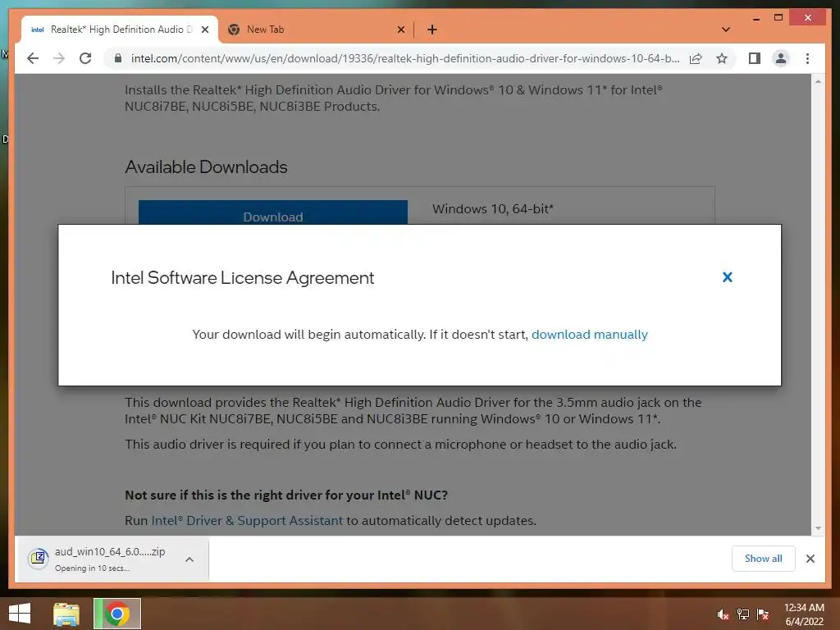Go back to the previous page
840x630 pixels.
[33, 58]
